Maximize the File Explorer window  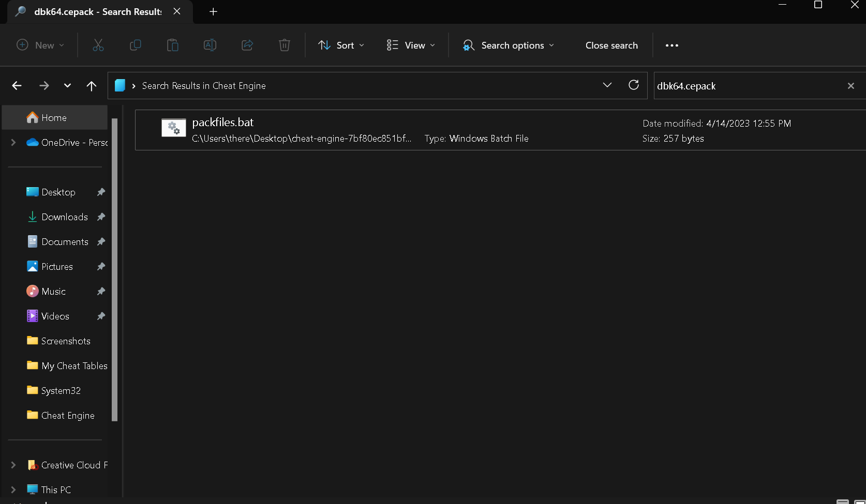coord(818,5)
